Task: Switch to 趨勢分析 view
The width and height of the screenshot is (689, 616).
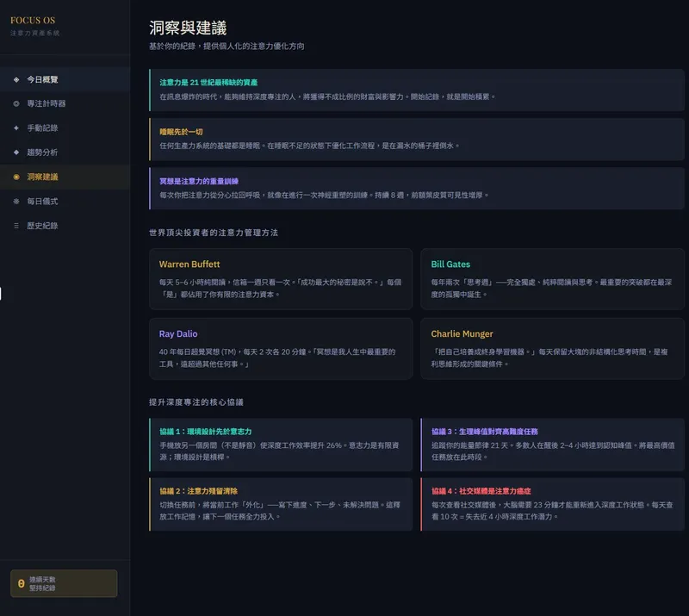Action: point(65,152)
